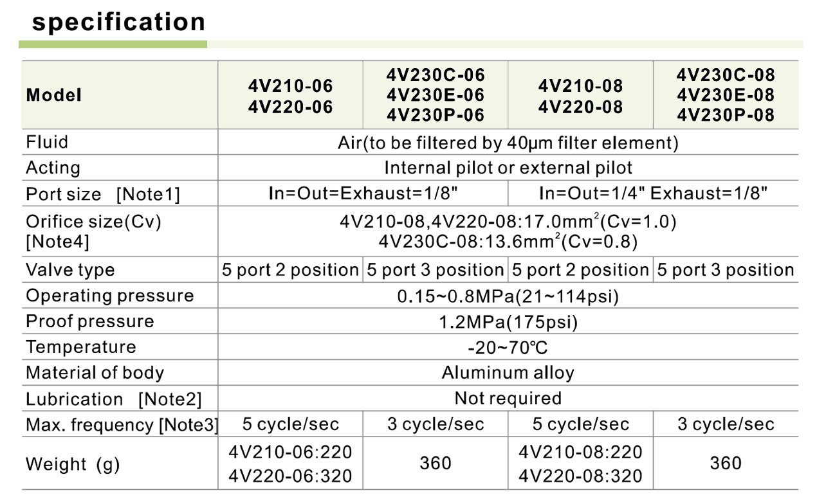Select the 17.0mm² (Cv=1.0) orifice line

(508, 222)
